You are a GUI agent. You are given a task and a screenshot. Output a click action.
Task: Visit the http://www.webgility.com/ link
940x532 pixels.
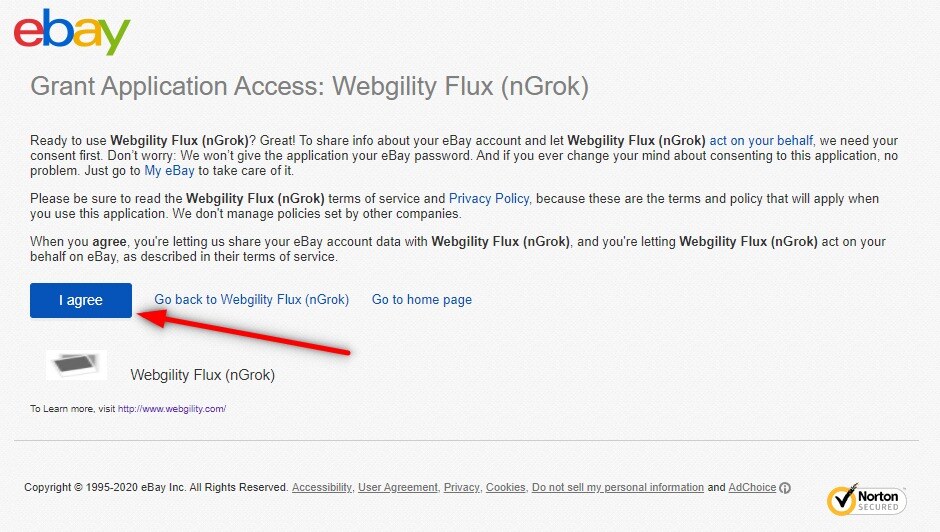(x=172, y=408)
